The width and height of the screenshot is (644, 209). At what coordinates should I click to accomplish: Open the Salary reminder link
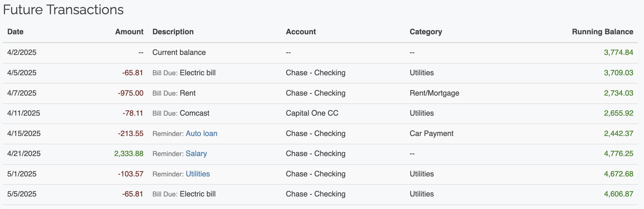[196, 154]
